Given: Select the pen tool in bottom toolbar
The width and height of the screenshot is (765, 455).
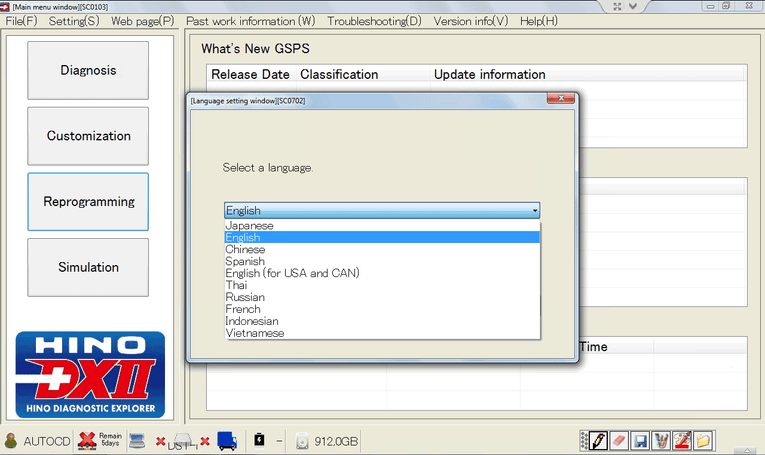Looking at the screenshot, I should coord(596,441).
